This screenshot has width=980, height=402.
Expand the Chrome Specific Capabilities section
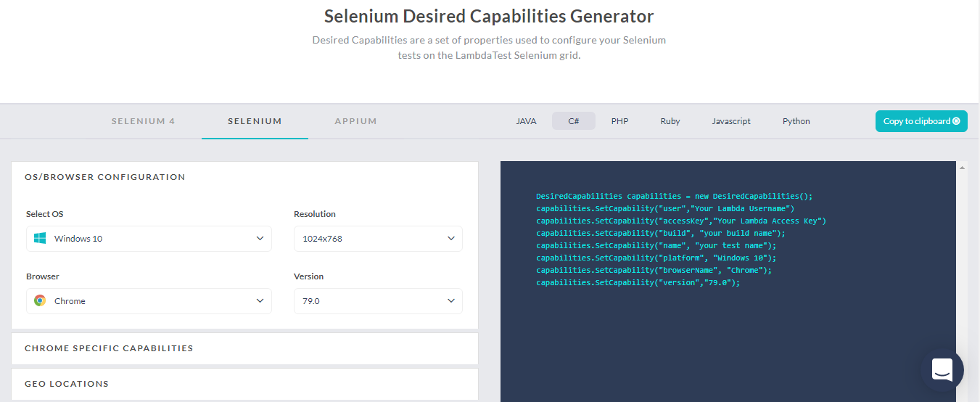(109, 348)
